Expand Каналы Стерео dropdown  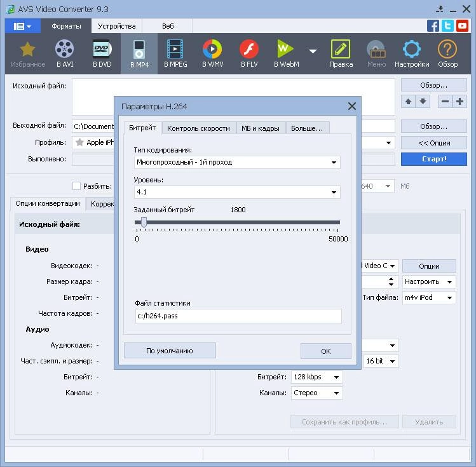coord(336,393)
